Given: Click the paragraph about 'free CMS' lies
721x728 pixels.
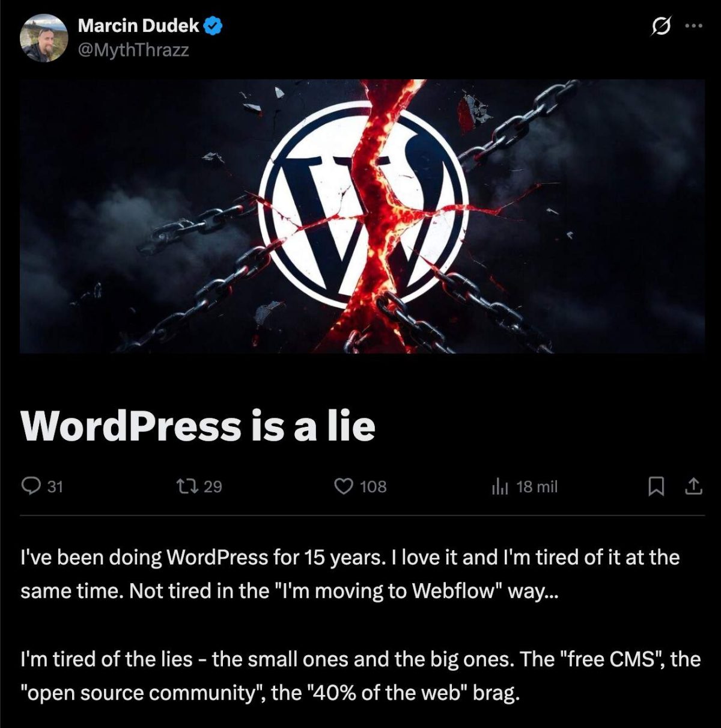Looking at the screenshot, I should (360, 676).
